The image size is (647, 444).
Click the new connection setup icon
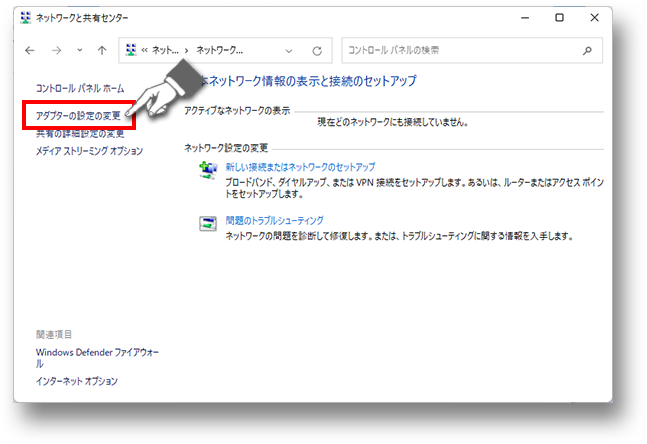[208, 170]
